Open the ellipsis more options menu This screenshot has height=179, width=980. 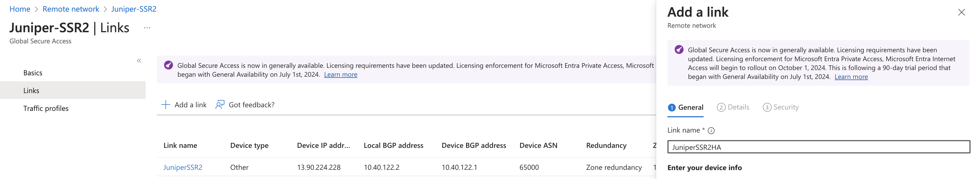tap(147, 28)
